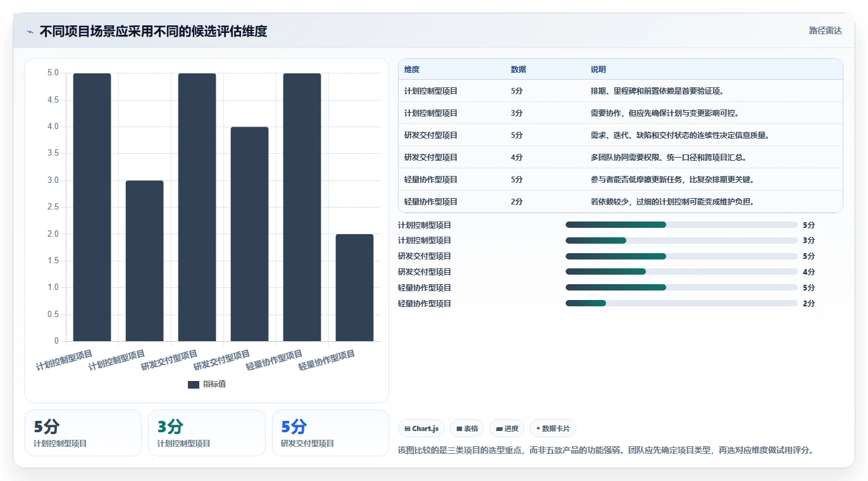Click the lightning icon beside the page title
Viewport: 868px width, 481px height.
pos(30,32)
